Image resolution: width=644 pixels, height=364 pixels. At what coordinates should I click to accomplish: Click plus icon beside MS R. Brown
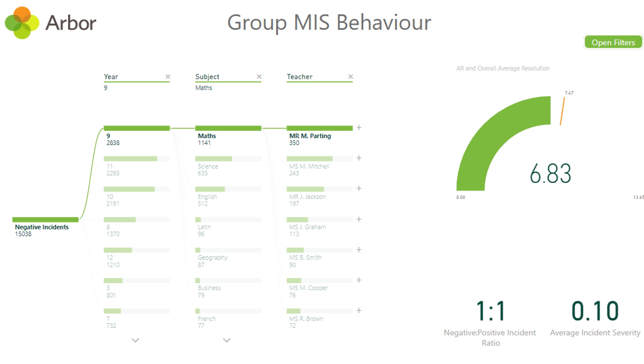tap(359, 311)
